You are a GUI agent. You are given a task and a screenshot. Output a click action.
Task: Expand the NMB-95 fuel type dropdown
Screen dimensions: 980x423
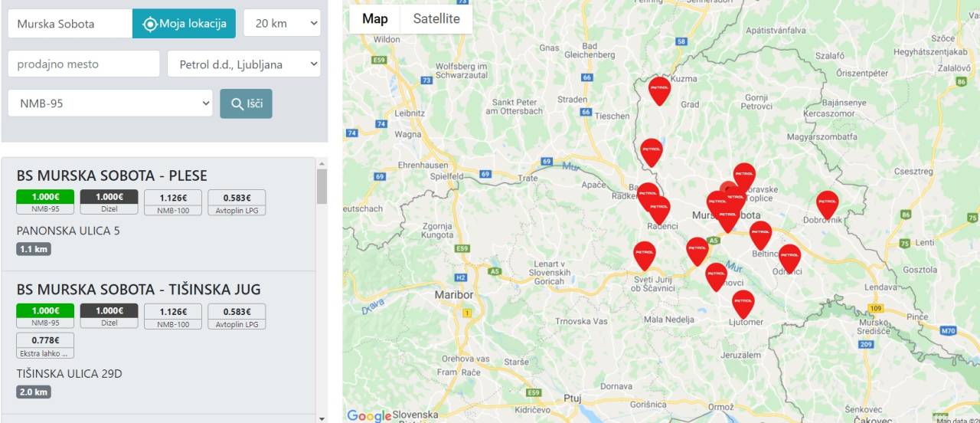coord(110,103)
